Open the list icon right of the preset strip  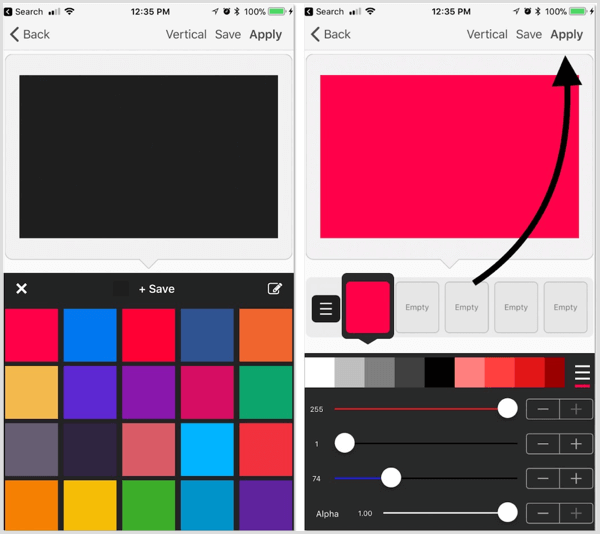pyautogui.click(x=582, y=373)
